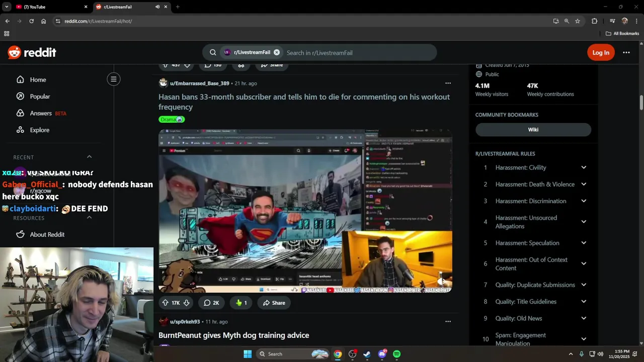Open a new browser tab

click(x=178, y=7)
